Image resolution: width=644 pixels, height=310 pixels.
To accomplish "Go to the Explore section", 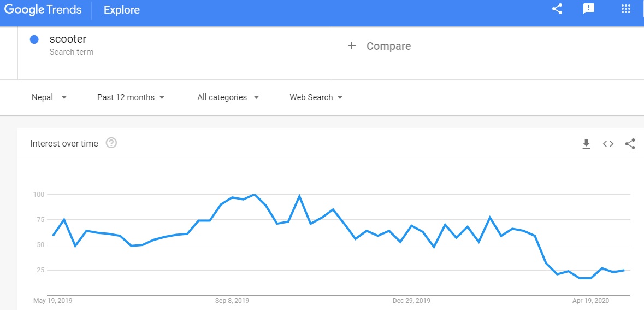I will coord(121,10).
